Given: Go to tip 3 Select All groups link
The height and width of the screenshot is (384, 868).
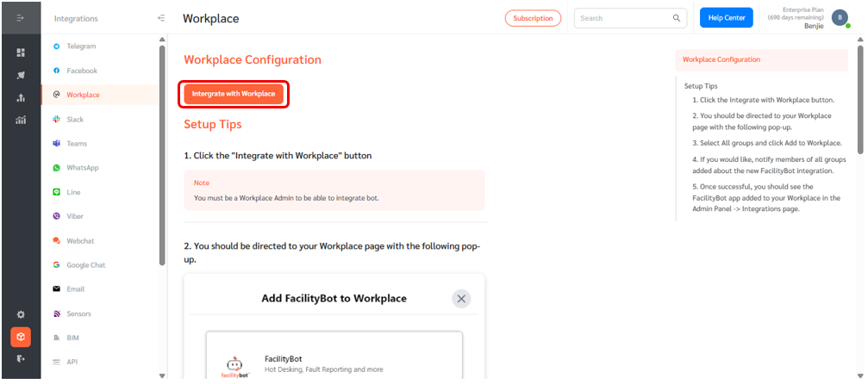Looking at the screenshot, I should pos(766,143).
